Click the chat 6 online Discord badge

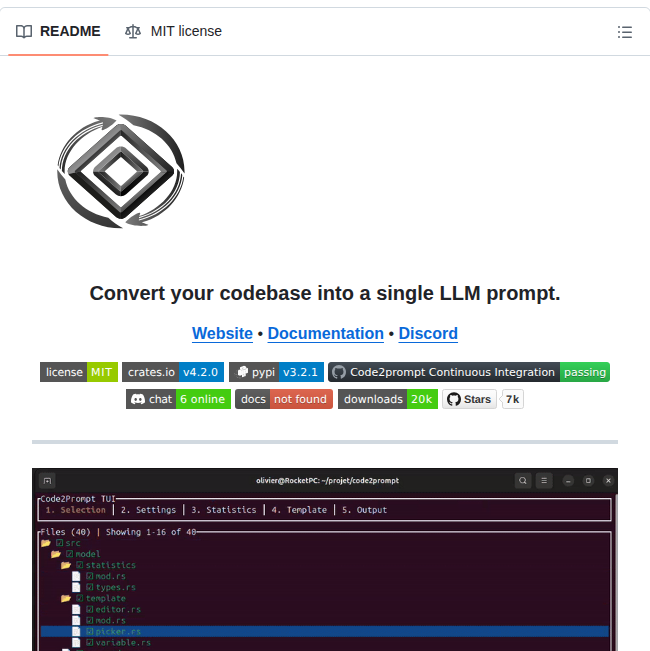tap(178, 399)
